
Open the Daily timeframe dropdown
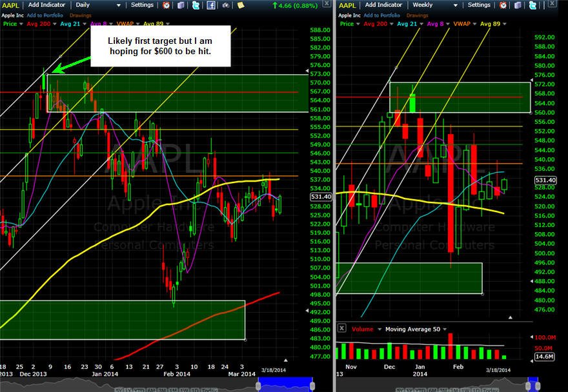pyautogui.click(x=99, y=5)
